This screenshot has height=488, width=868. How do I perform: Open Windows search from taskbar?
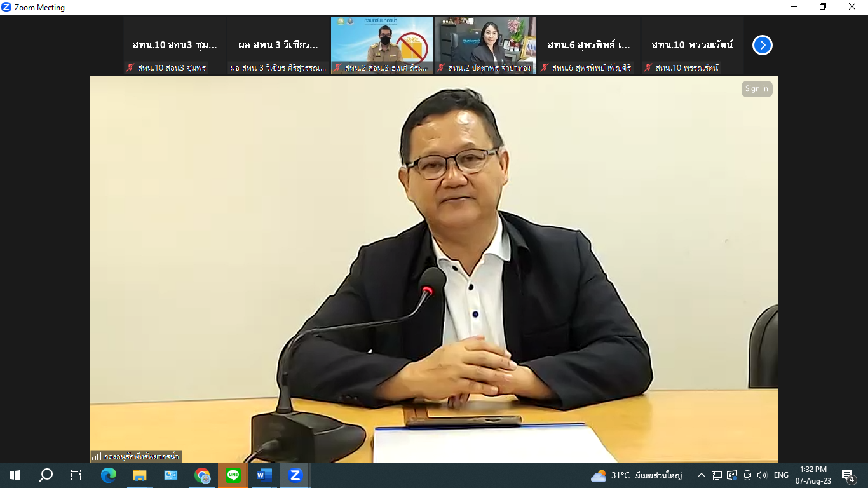[x=46, y=475]
